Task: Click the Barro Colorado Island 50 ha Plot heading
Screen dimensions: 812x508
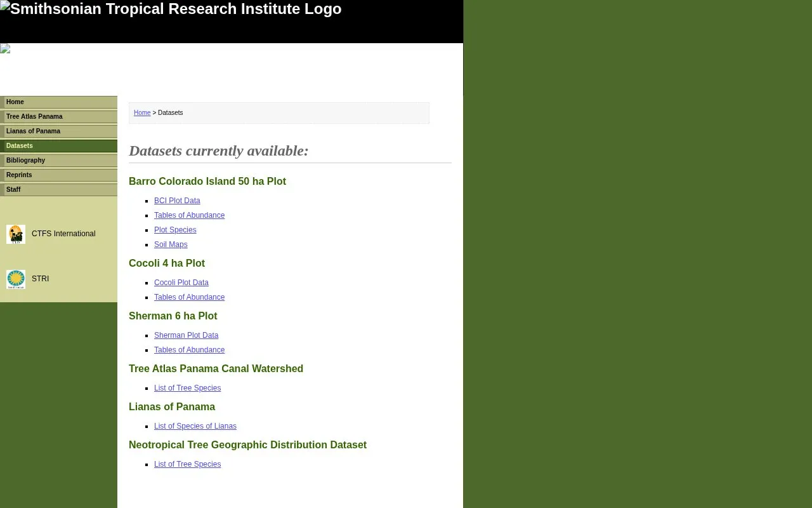Action: point(207,182)
